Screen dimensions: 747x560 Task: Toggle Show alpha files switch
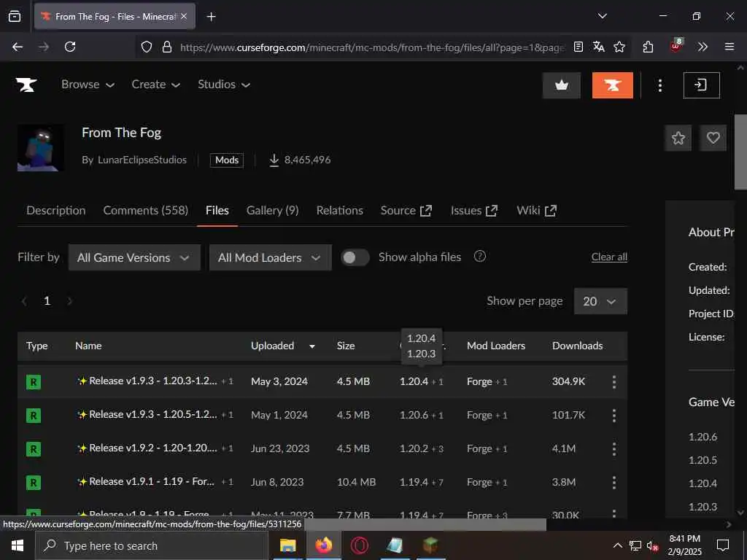(x=355, y=257)
